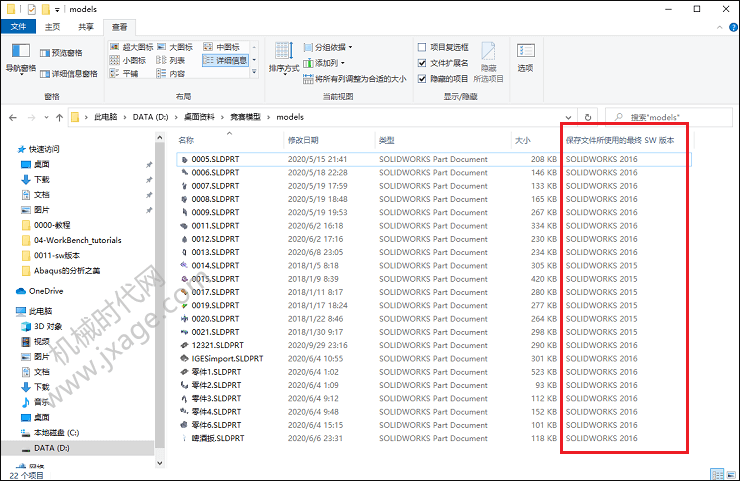Select Extra large icons (超大图标) layout
The height and width of the screenshot is (481, 740).
(132, 47)
